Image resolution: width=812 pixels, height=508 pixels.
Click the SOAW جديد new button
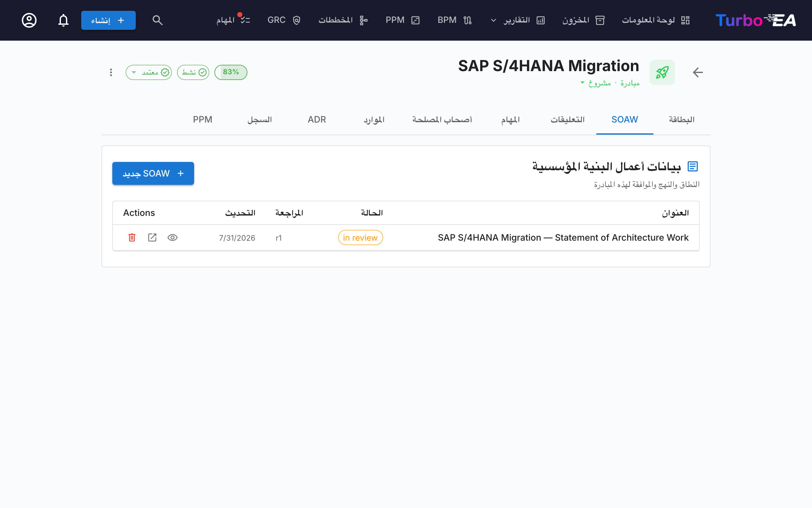pyautogui.click(x=153, y=173)
